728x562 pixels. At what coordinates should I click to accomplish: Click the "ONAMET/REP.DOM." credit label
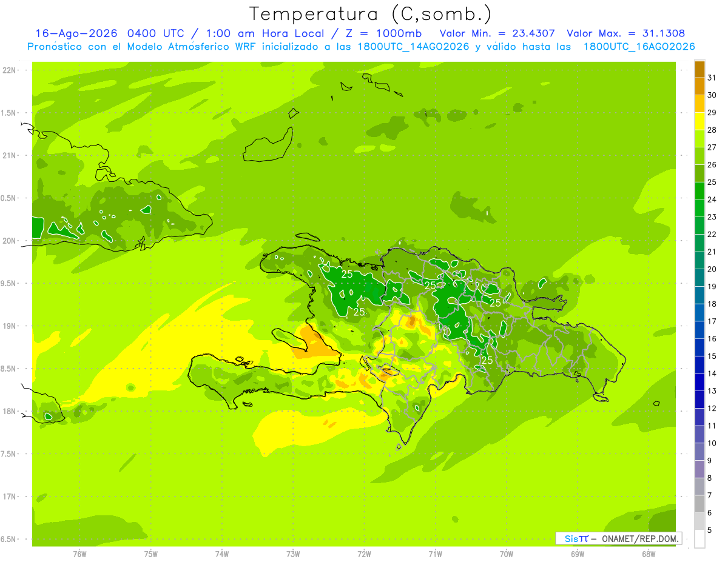tap(640, 538)
